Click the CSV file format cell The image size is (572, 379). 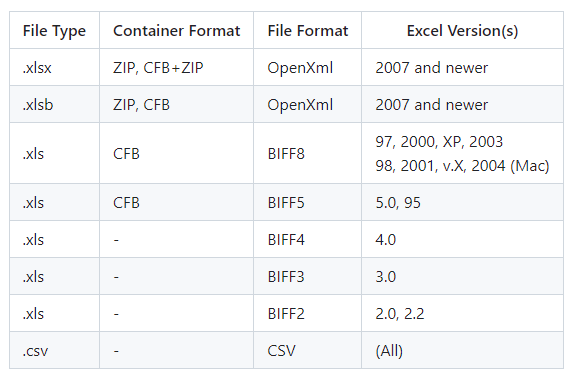(308, 351)
